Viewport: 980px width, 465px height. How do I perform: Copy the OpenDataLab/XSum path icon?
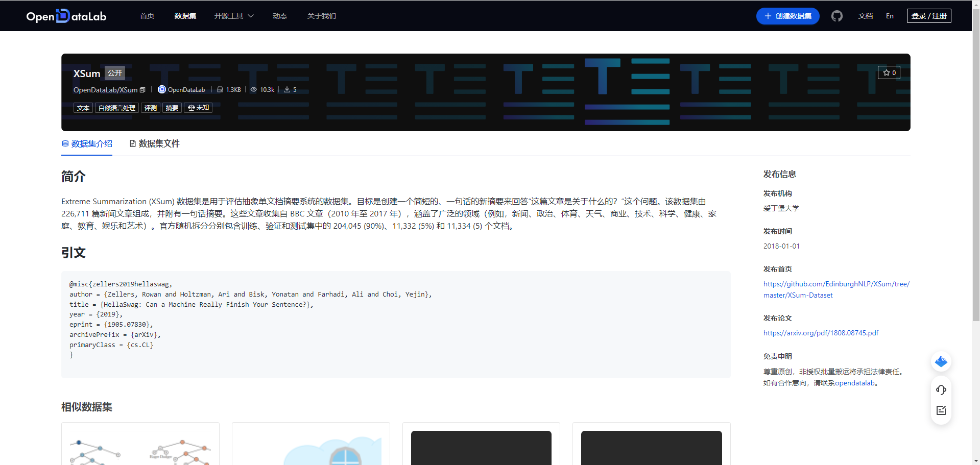click(x=142, y=90)
